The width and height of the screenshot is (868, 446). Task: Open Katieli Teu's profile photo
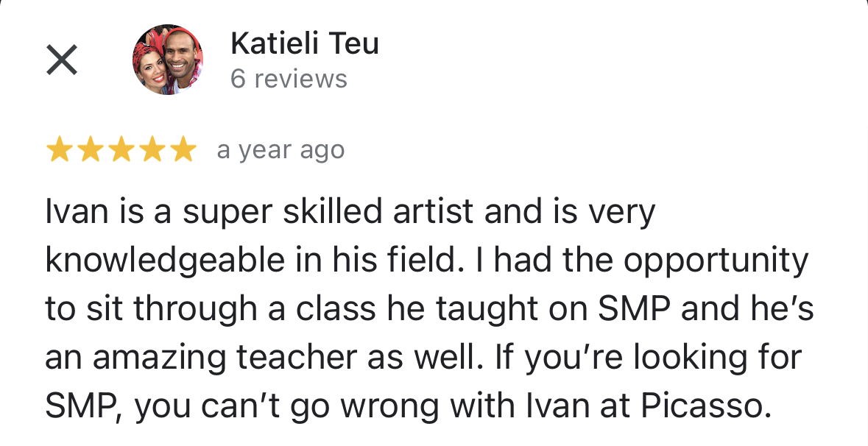coord(168,60)
